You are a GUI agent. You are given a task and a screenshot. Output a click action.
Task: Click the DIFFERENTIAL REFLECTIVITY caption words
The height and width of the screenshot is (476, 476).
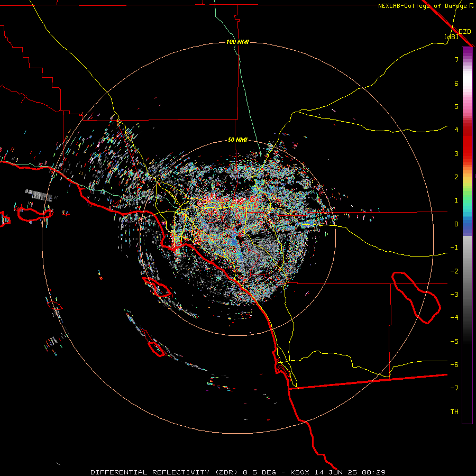pyautogui.click(x=150, y=472)
